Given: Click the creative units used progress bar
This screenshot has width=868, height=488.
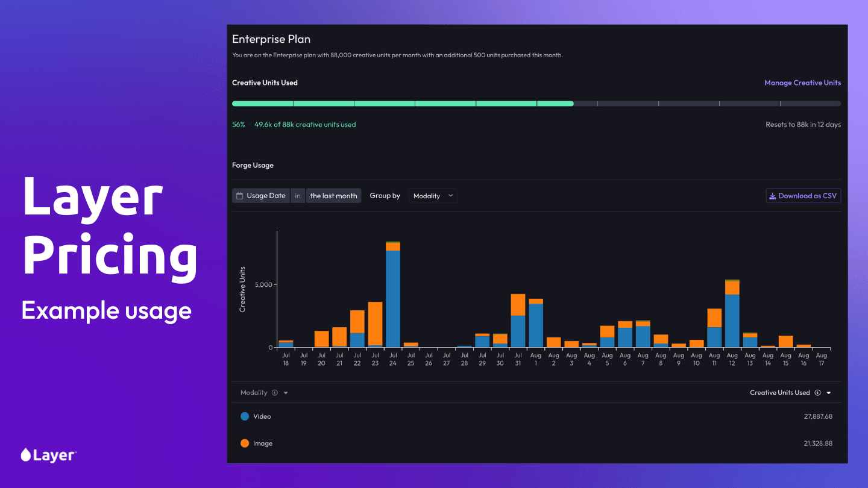Looking at the screenshot, I should (536, 104).
